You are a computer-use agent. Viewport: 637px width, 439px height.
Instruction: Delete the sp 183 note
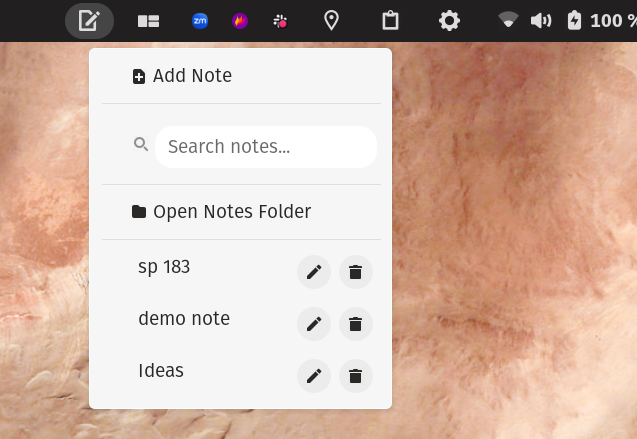355,272
